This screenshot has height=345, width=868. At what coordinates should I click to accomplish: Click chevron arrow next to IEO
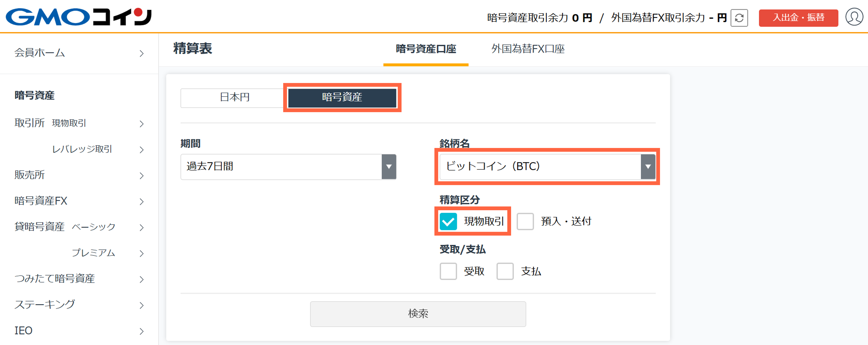[142, 331]
